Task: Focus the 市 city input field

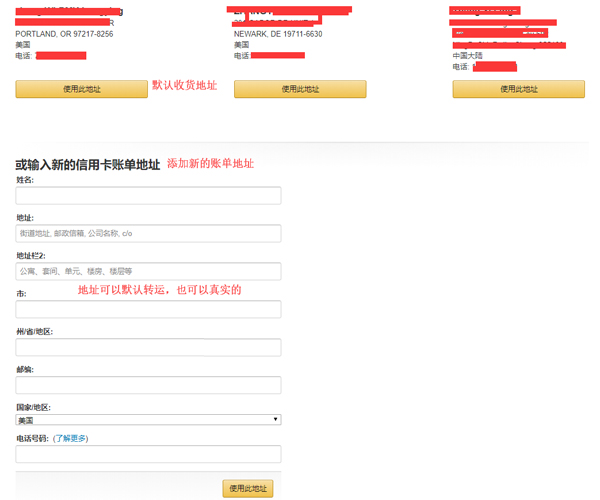Action: 148,309
